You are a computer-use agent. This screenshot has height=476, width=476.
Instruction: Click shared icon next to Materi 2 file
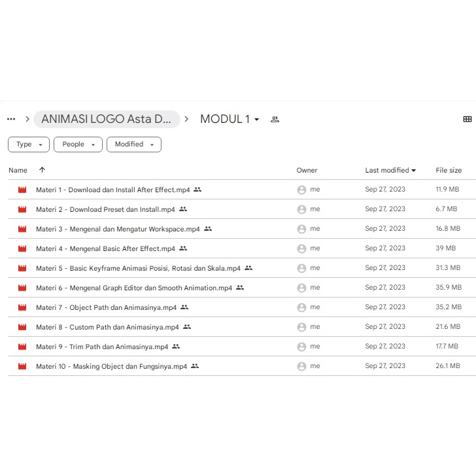click(x=183, y=209)
